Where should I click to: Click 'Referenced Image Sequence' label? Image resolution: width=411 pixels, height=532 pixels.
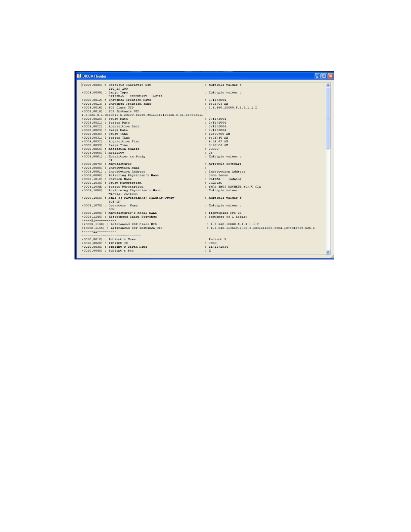point(133,217)
